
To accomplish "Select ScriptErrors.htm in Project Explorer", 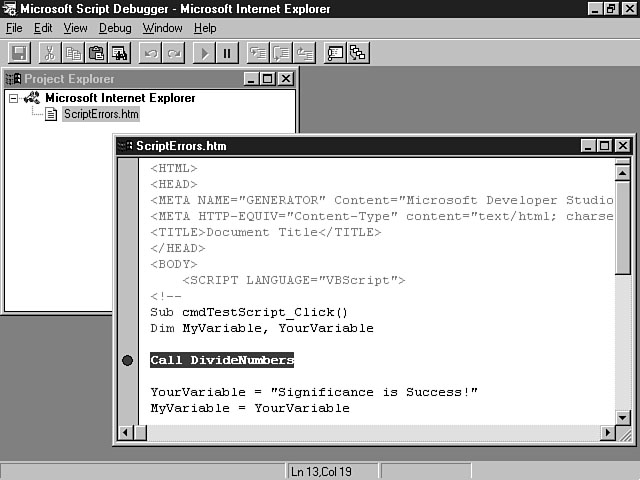I will 100,114.
